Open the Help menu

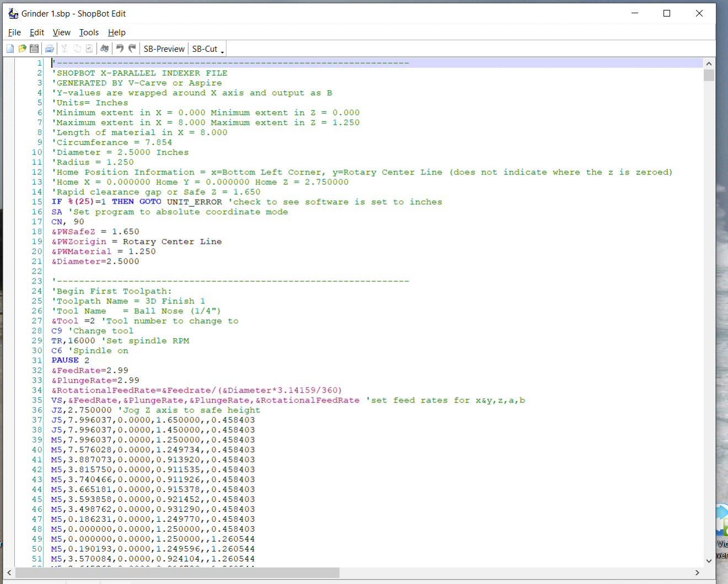coord(116,33)
